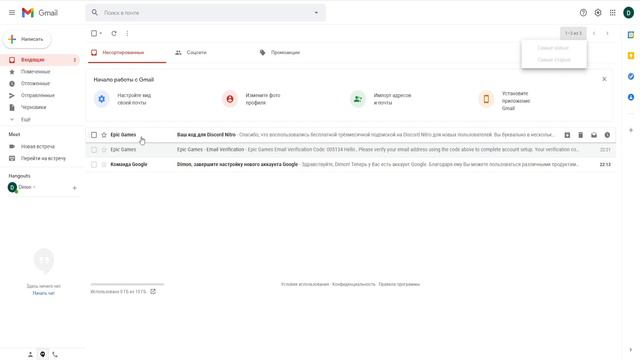
Task: Click the Hangouts conversations icon at bottom
Action: [x=42, y=354]
